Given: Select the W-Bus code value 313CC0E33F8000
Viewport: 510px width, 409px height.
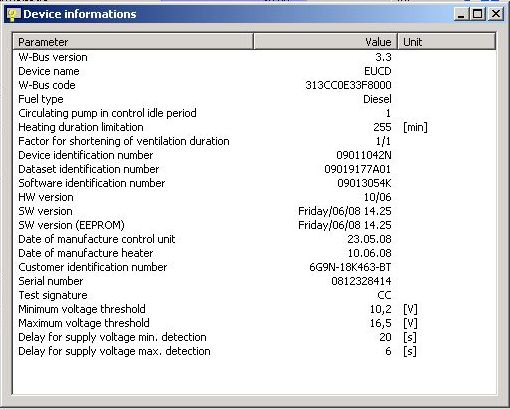Looking at the screenshot, I should click(x=348, y=85).
